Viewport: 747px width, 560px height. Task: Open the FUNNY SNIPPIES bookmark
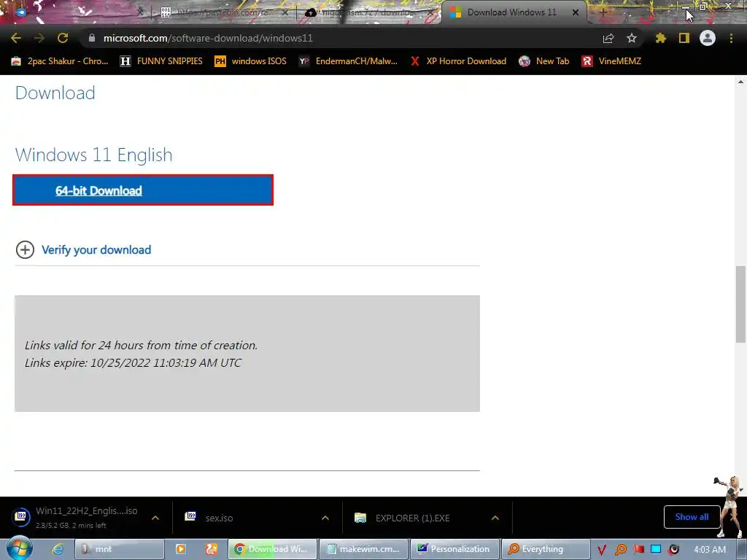[x=161, y=61]
